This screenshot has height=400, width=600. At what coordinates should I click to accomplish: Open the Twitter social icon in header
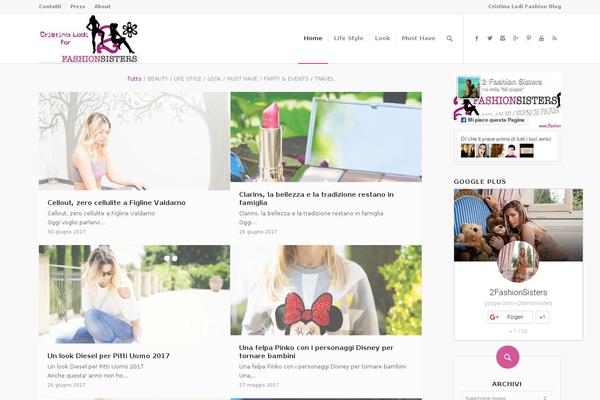(490, 38)
